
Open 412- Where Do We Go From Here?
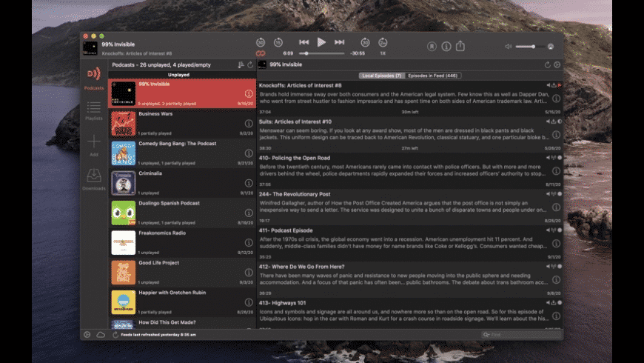409,279
